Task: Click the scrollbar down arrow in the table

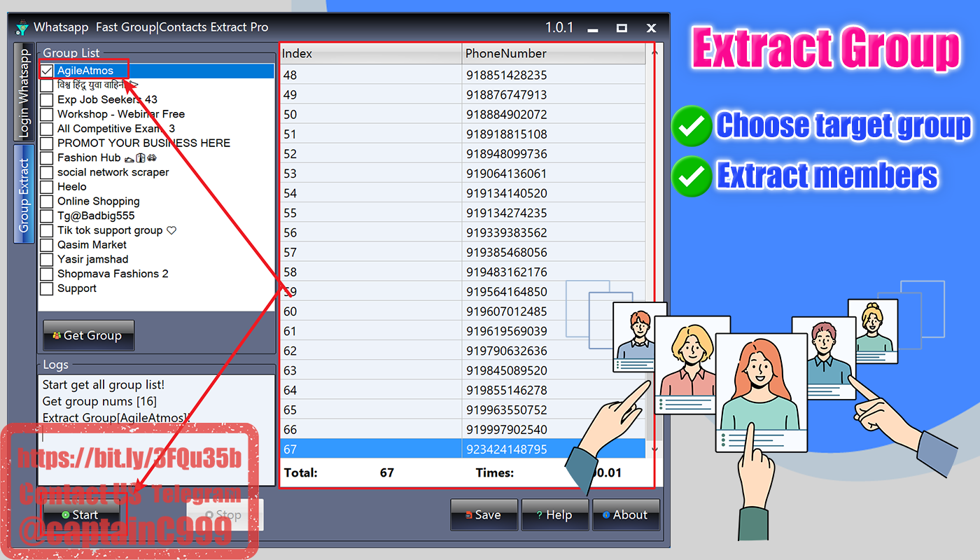Action: tap(654, 450)
